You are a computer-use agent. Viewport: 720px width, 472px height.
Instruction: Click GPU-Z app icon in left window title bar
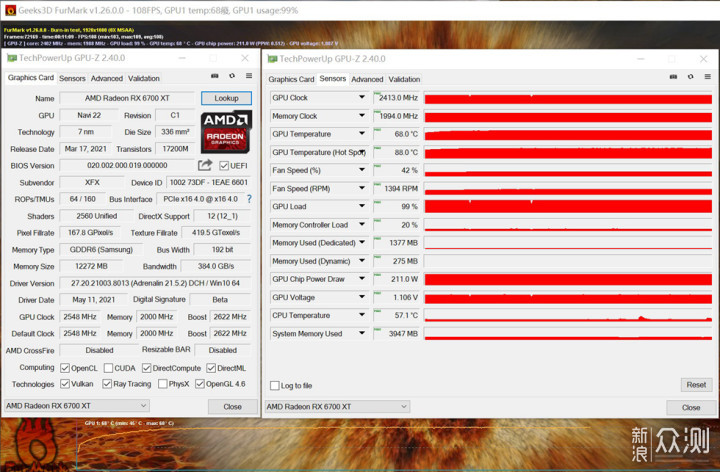tap(12, 58)
